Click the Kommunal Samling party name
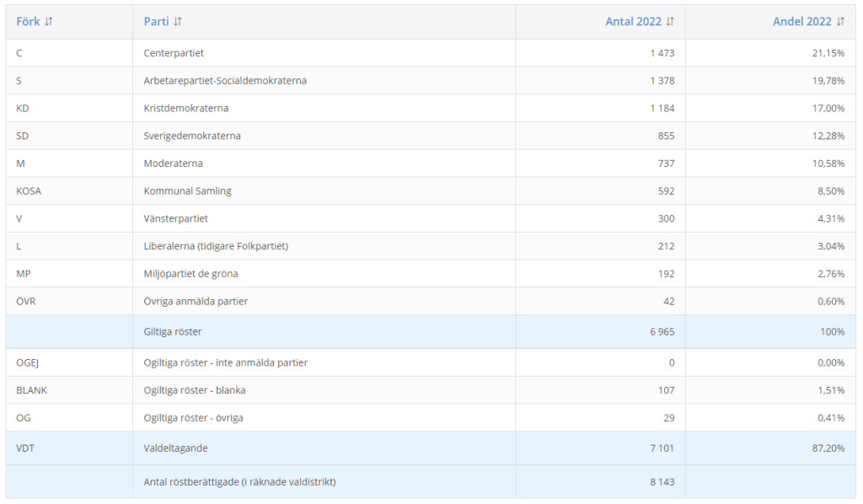 click(187, 191)
